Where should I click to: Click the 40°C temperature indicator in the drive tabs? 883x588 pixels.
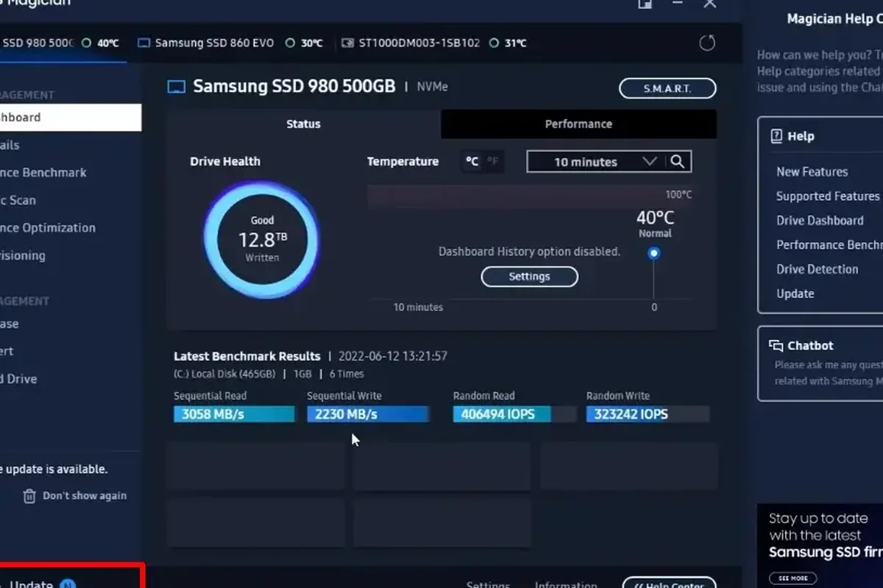[x=101, y=43]
